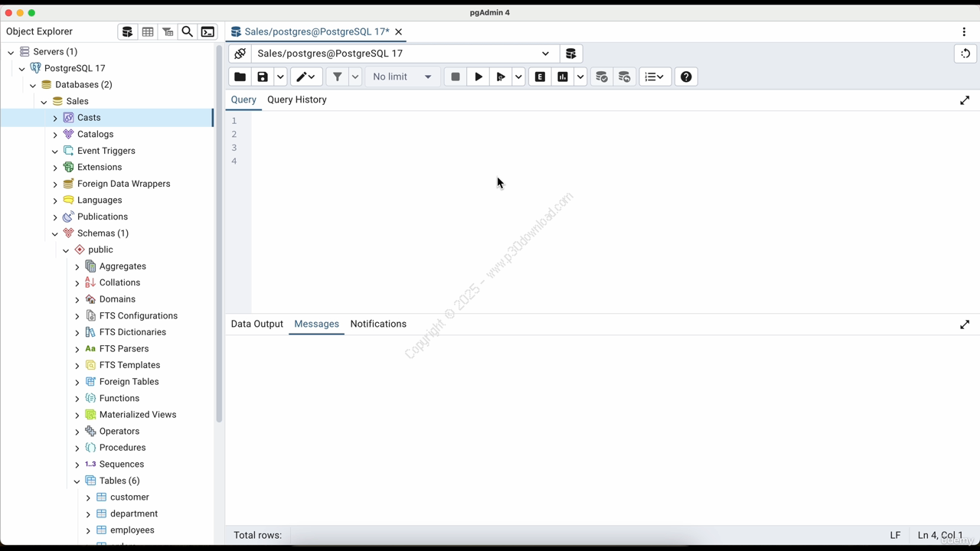Click the Filtered Rows icon in Object Explorer
This screenshot has height=551, width=980.
coord(168,31)
